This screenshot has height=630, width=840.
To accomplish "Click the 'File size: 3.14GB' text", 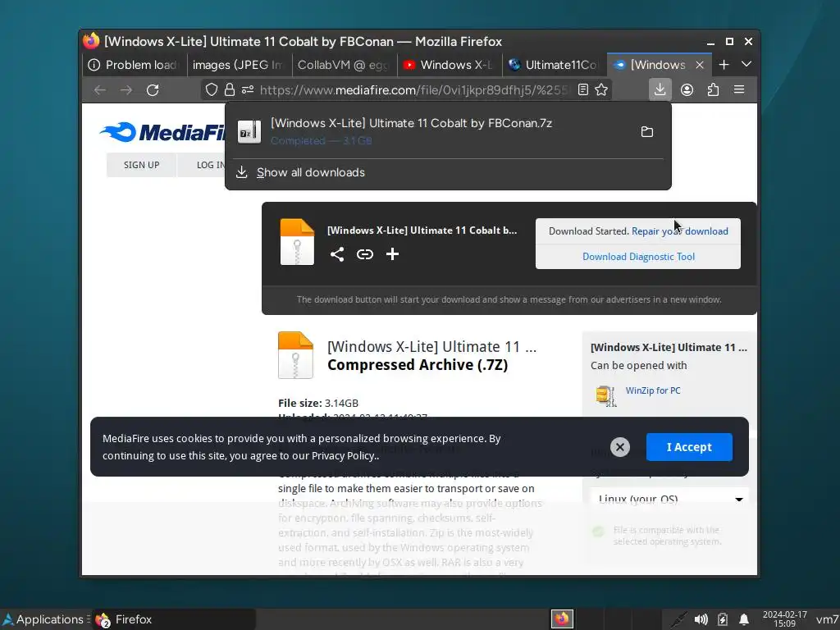I will [318, 403].
